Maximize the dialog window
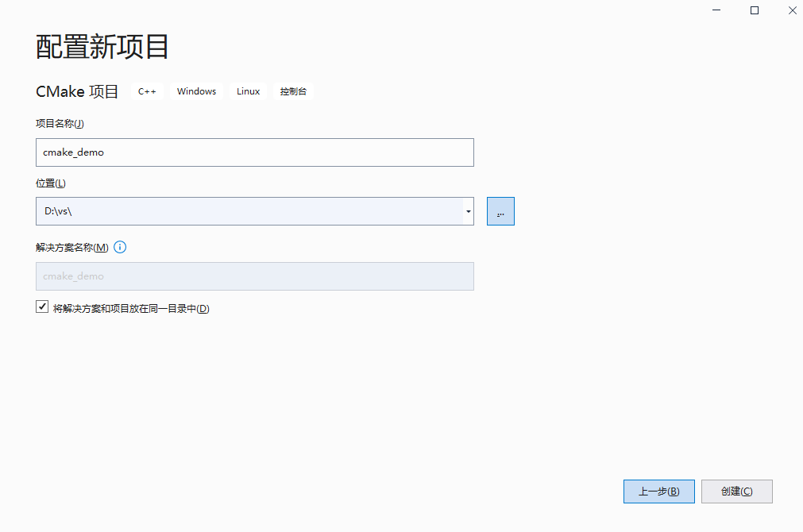 coord(754,10)
